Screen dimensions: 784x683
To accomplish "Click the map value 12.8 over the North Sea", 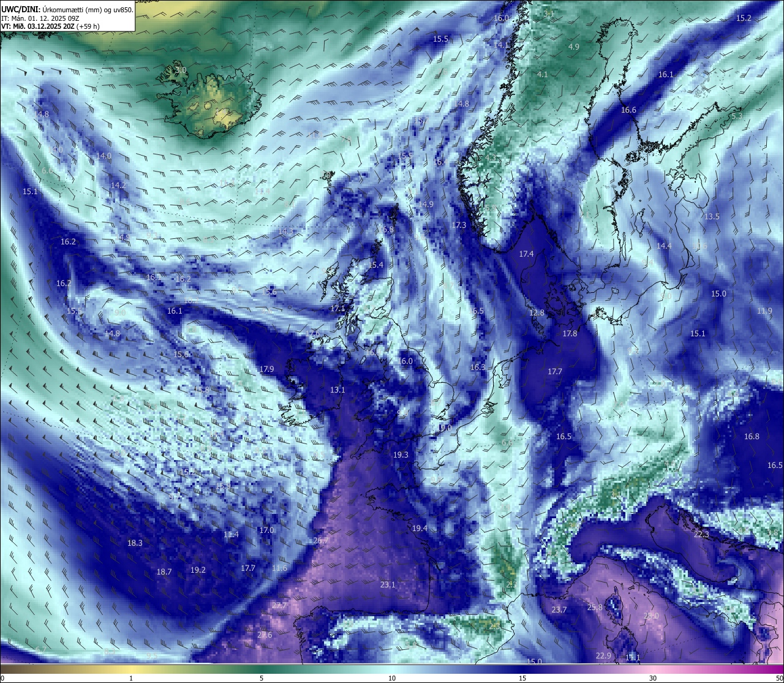I will pyautogui.click(x=537, y=313).
